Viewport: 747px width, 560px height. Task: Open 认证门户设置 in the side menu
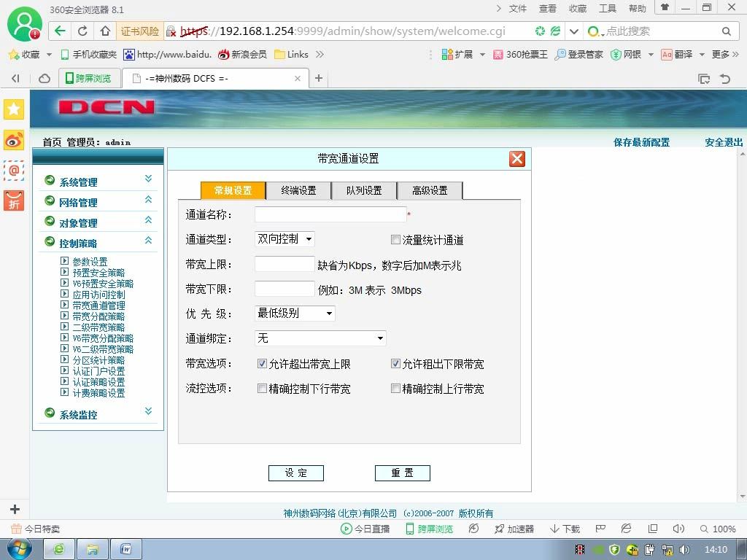point(98,371)
